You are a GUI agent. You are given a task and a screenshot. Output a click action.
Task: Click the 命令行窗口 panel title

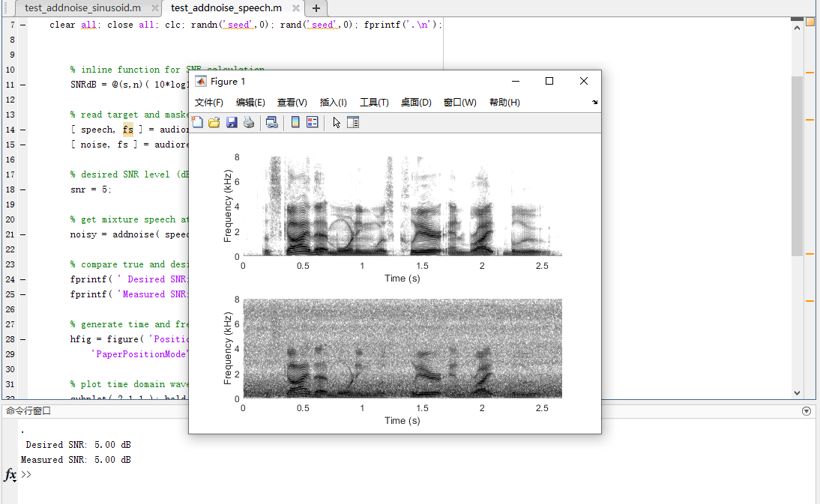[x=28, y=411]
